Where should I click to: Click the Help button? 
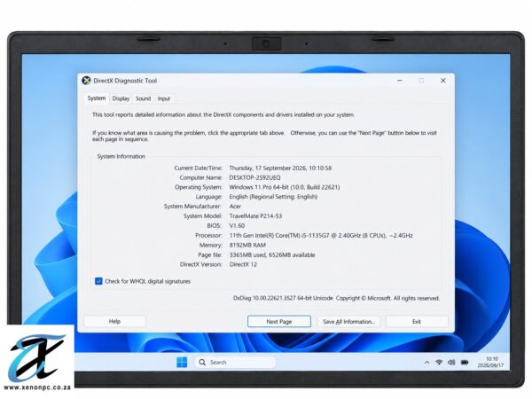tap(114, 321)
